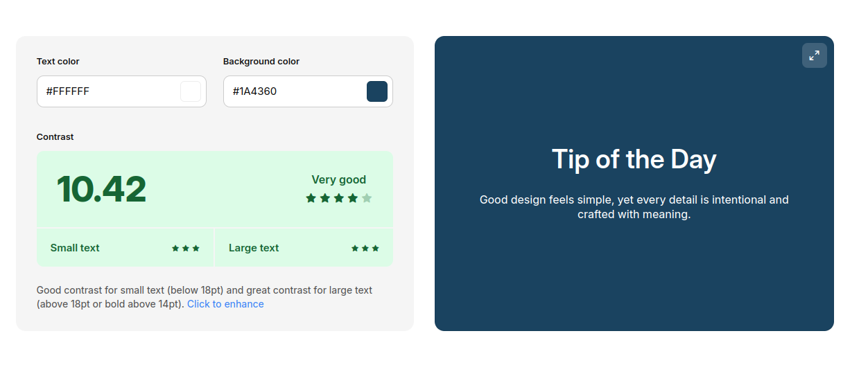
Task: Click the "Click to enhance" link
Action: click(225, 304)
